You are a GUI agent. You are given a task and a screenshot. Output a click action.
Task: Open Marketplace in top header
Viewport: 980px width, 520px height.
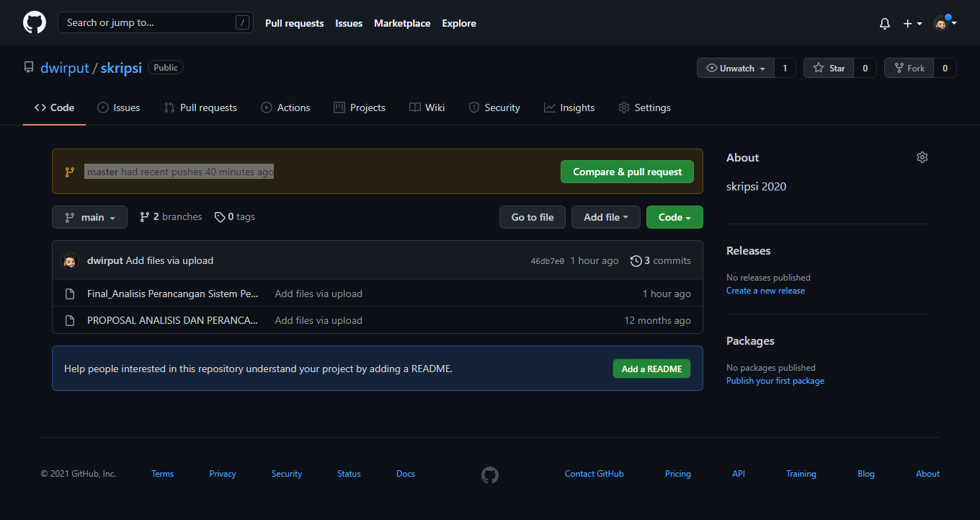tap(402, 23)
